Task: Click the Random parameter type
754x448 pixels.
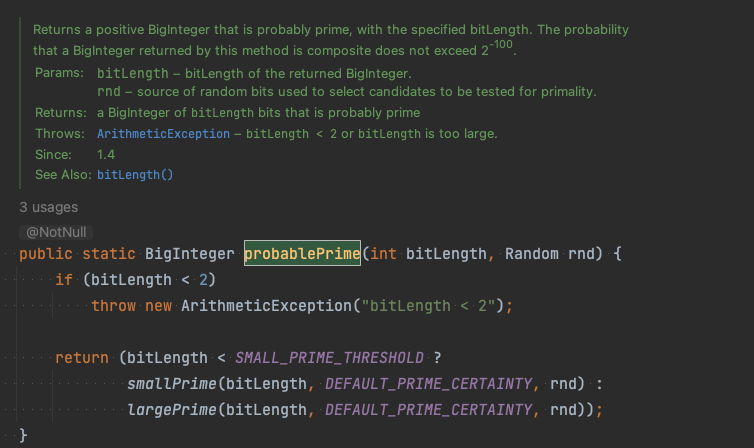Action: 532,253
